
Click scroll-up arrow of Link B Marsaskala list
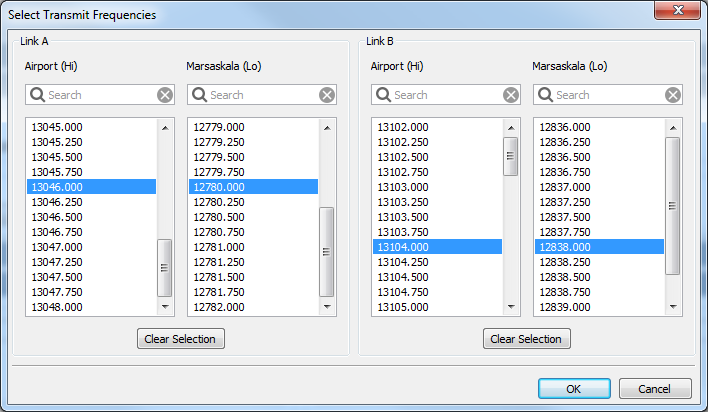click(673, 128)
